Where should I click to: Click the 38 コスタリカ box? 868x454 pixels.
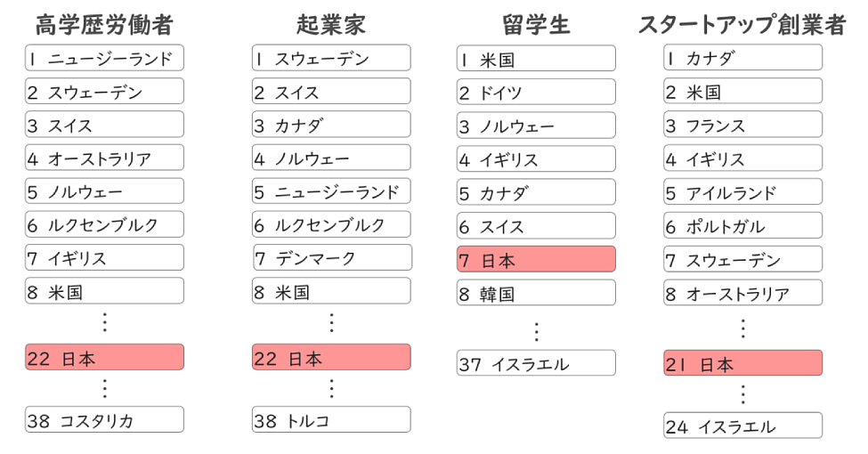(104, 420)
